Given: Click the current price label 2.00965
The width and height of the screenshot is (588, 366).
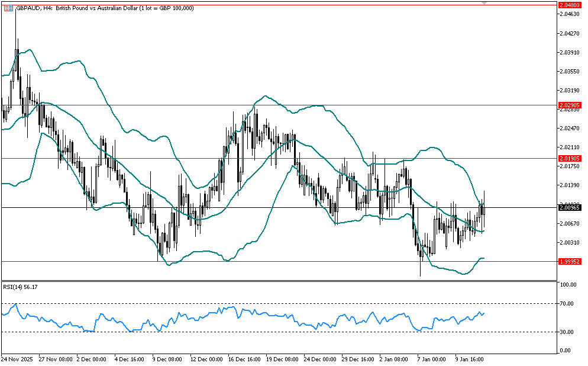Looking at the screenshot, I should point(568,207).
